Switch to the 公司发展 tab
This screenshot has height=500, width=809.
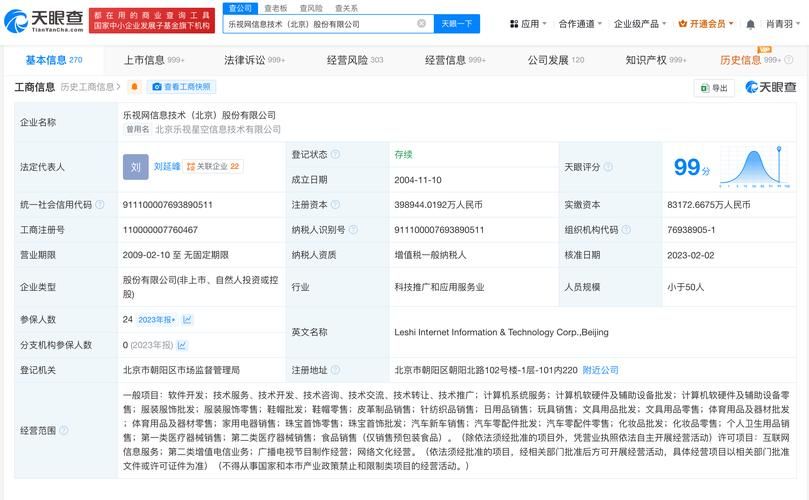(x=556, y=60)
